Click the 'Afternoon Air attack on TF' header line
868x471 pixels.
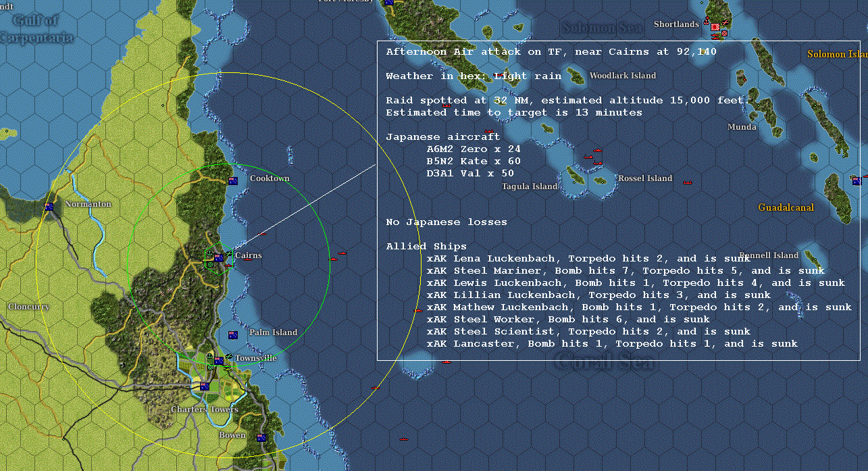[x=551, y=52]
